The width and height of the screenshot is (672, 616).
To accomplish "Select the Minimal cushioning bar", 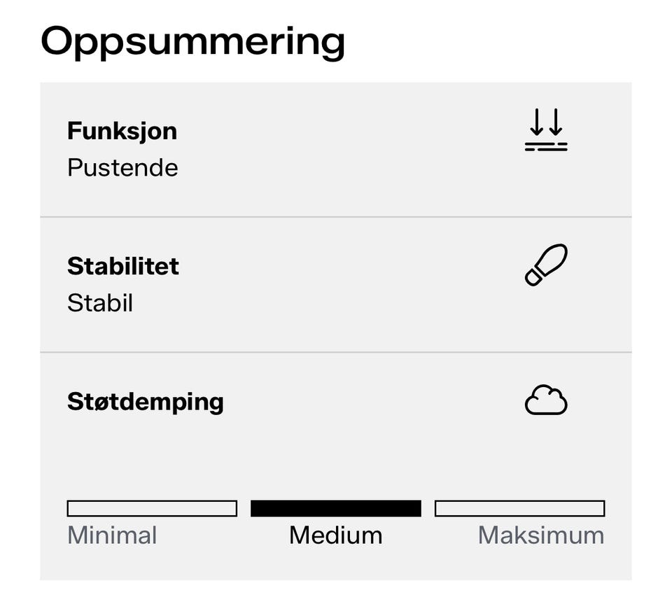I will tap(152, 508).
